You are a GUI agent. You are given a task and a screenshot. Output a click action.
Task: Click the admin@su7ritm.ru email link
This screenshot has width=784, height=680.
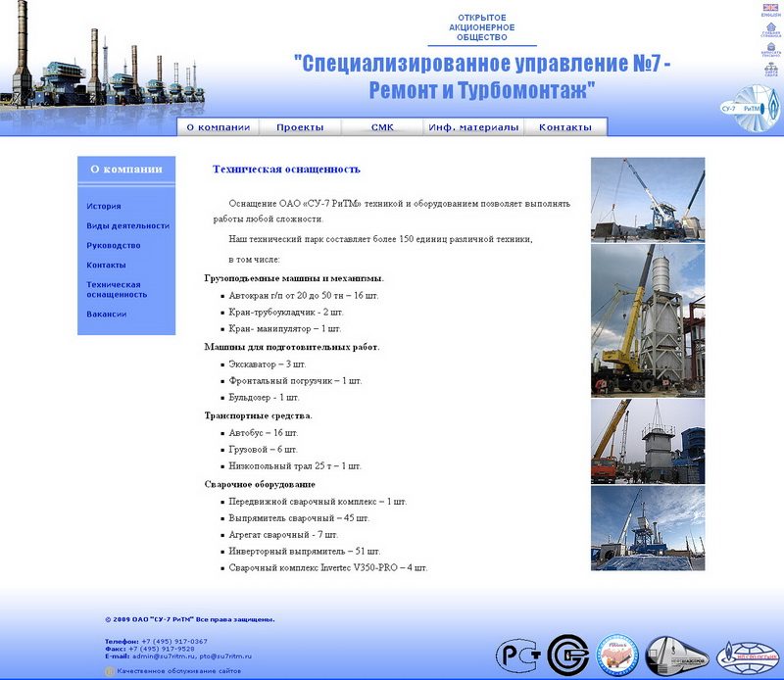164,656
